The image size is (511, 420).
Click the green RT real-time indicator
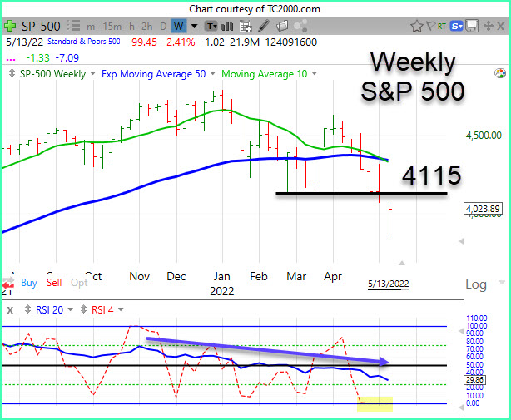(442, 26)
